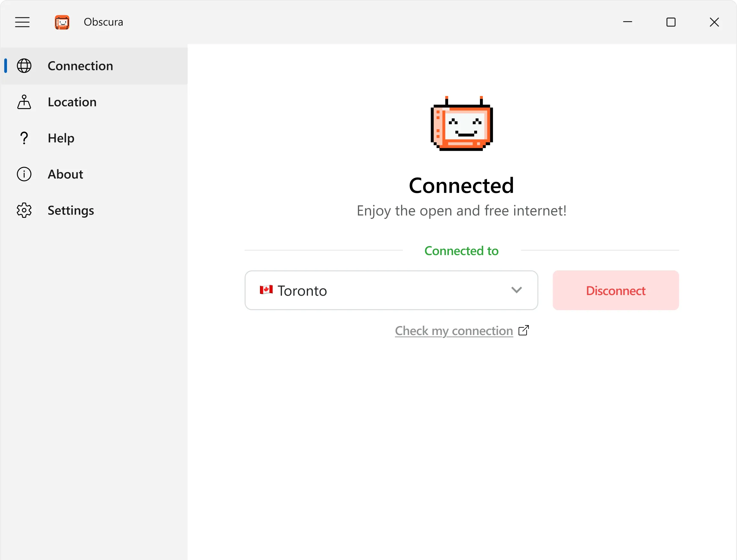The width and height of the screenshot is (737, 560).
Task: Close the Obscura window
Action: [x=714, y=22]
